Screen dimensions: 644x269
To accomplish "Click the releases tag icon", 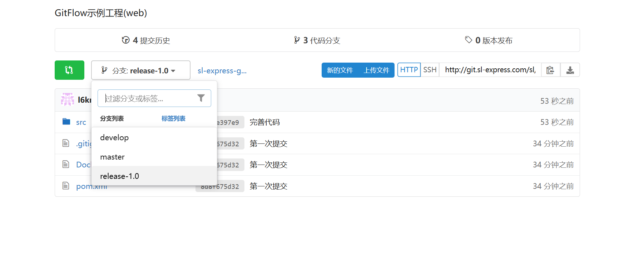I will click(469, 40).
